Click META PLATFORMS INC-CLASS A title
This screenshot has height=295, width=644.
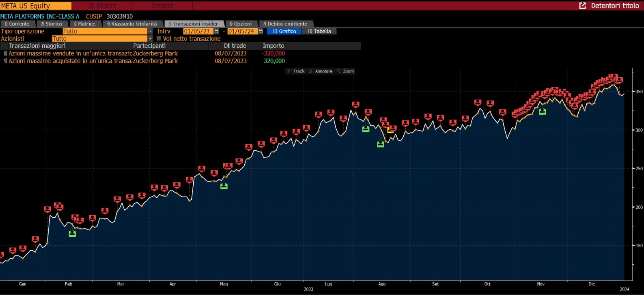coord(40,16)
